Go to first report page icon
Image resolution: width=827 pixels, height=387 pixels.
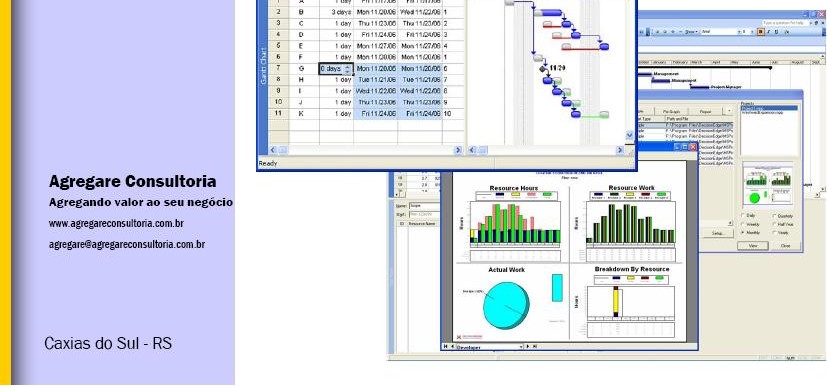[446, 346]
